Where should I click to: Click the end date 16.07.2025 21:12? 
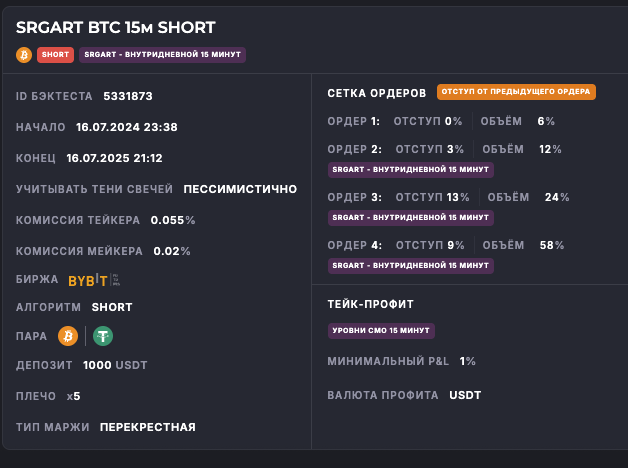(x=114, y=158)
